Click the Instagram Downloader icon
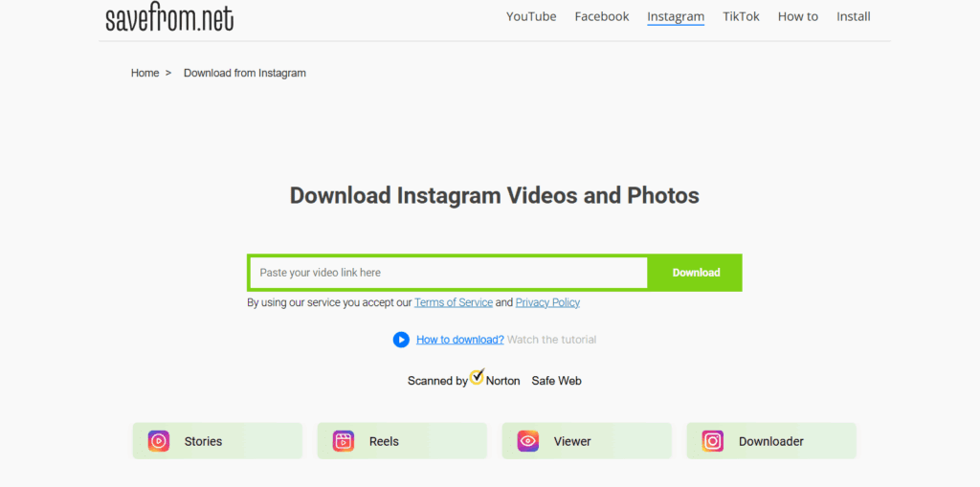This screenshot has height=487, width=980. pos(713,441)
